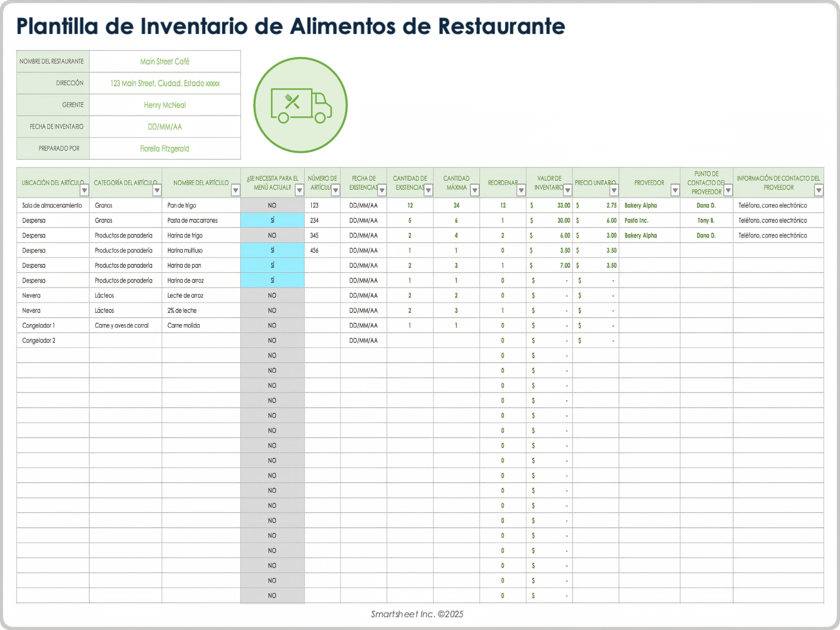Click unit price 2.75 cell
Viewport: 840px width, 630px height.
(x=596, y=206)
